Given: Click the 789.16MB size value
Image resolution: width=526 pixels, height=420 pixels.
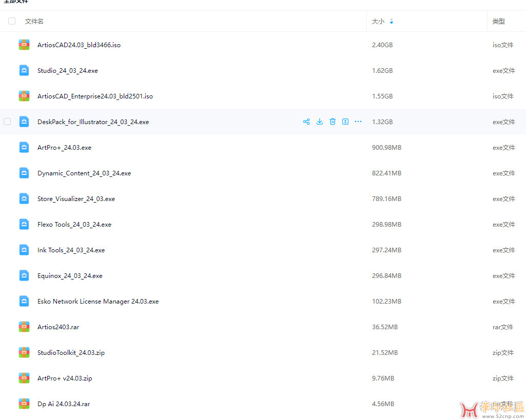Looking at the screenshot, I should [386, 199].
